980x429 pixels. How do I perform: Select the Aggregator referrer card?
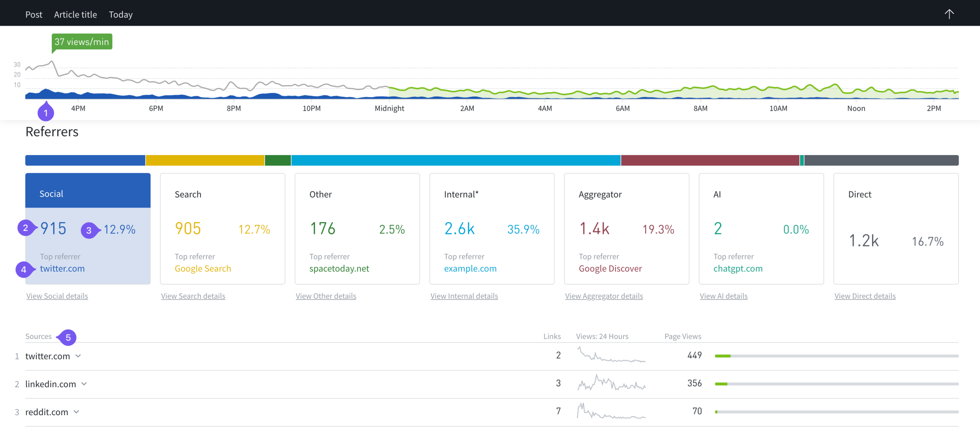coord(626,229)
